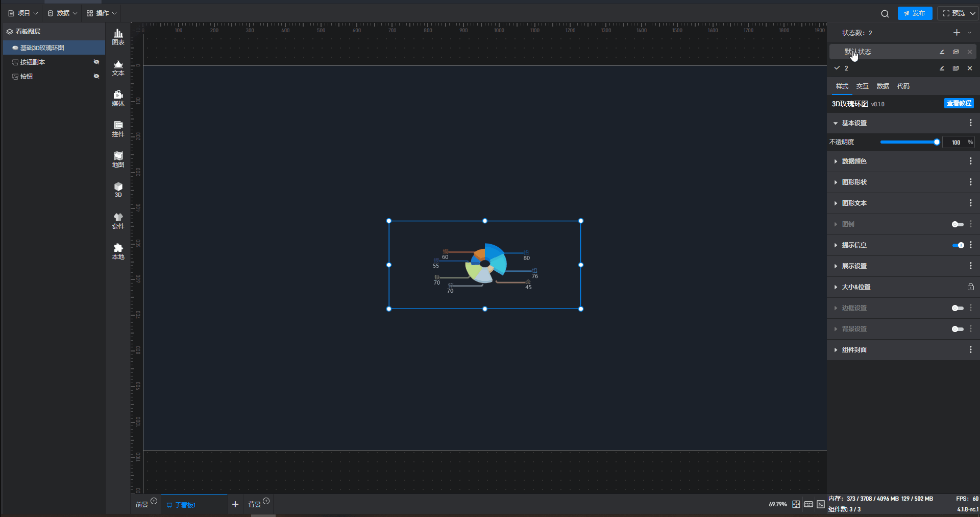The image size is (980, 517).
Task: Add a new state with plus icon
Action: click(x=957, y=33)
